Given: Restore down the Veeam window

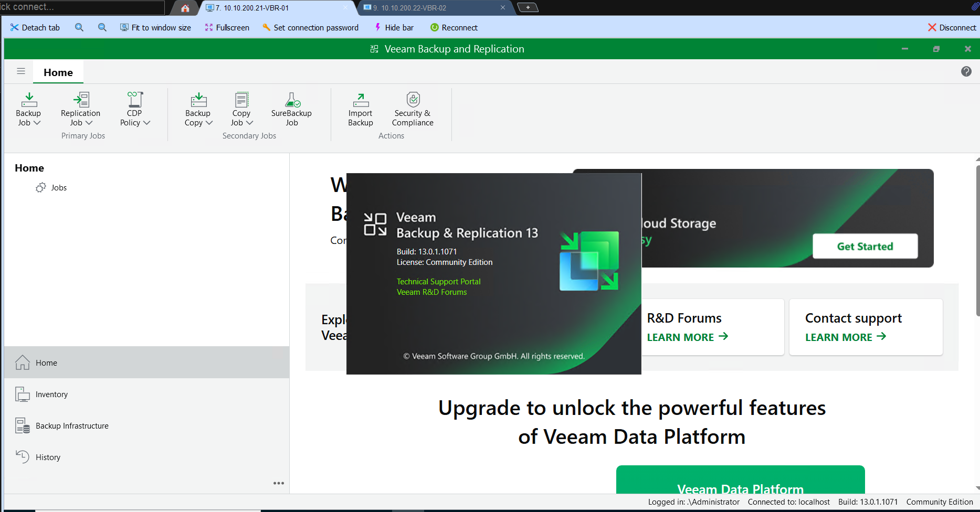Looking at the screenshot, I should pos(936,49).
